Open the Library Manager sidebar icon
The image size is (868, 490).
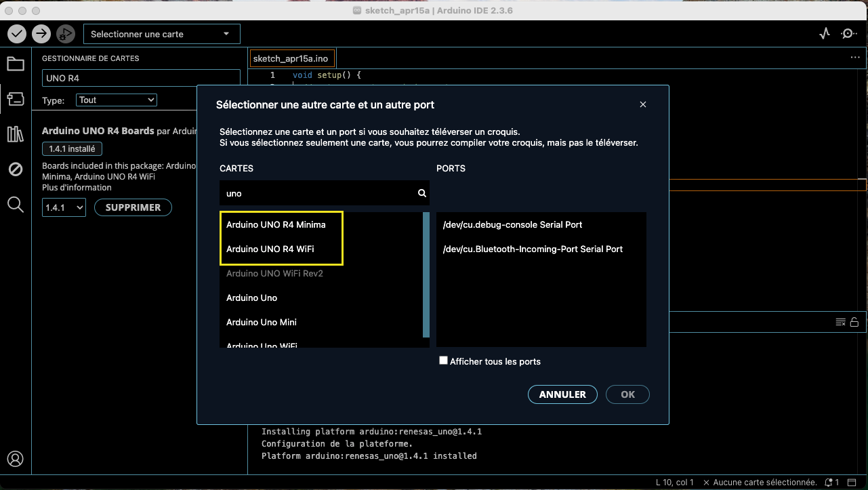16,134
